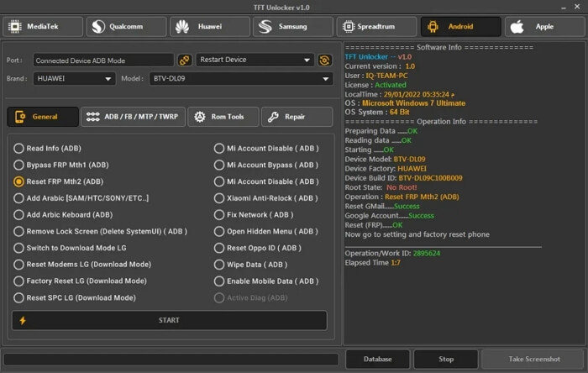
Task: Open the Samsung tab
Action: click(x=293, y=27)
